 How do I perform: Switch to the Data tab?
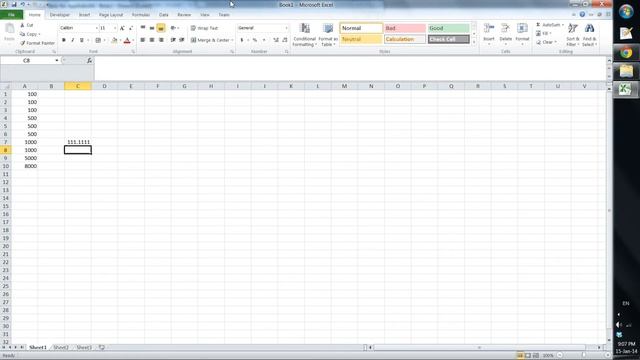click(164, 15)
